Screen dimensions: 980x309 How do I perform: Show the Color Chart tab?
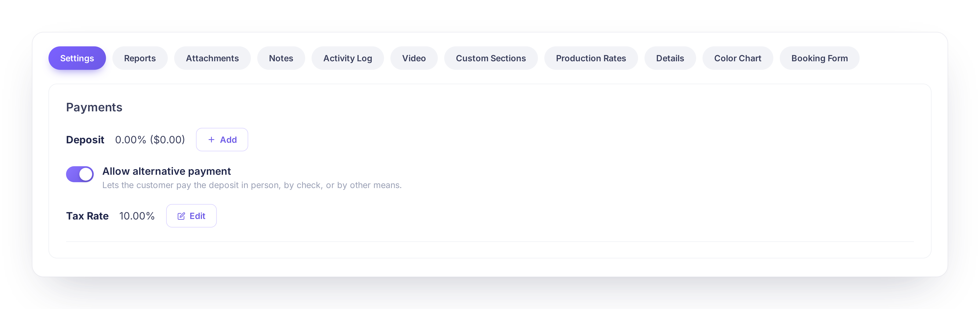point(738,58)
